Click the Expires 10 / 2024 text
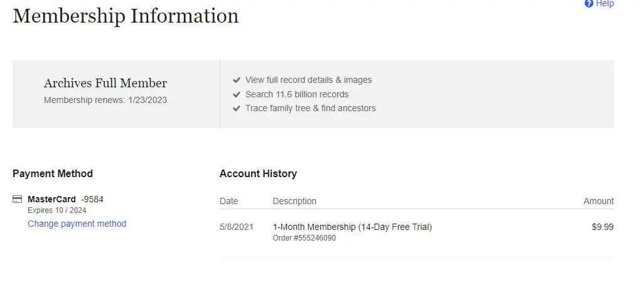This screenshot has height=304, width=644. click(57, 210)
